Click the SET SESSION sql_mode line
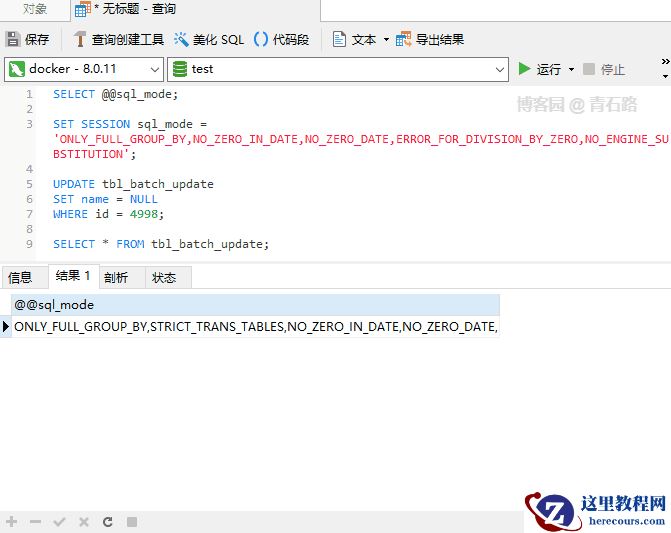Screen dimensions: 671x533 click(x=130, y=124)
